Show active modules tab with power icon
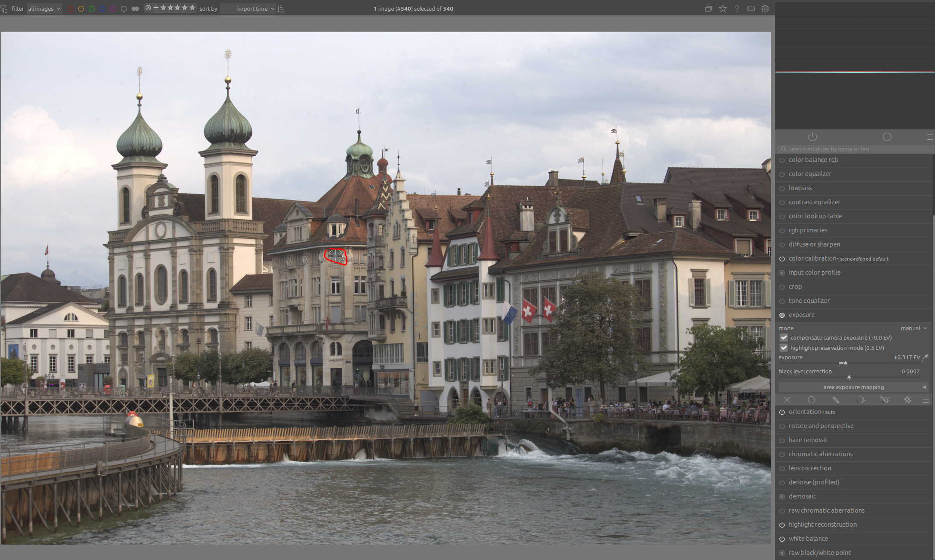The image size is (935, 560). click(x=812, y=137)
